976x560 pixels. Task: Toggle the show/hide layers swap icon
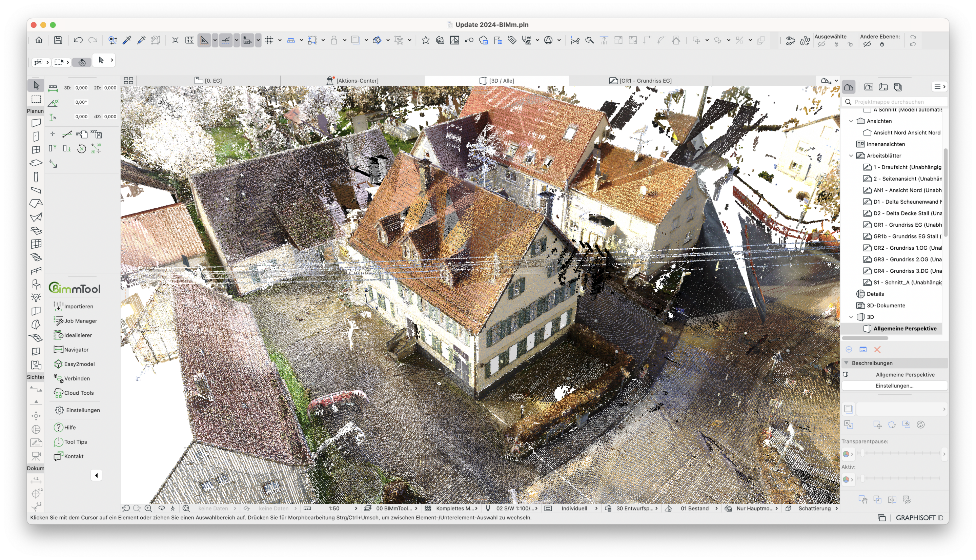790,40
